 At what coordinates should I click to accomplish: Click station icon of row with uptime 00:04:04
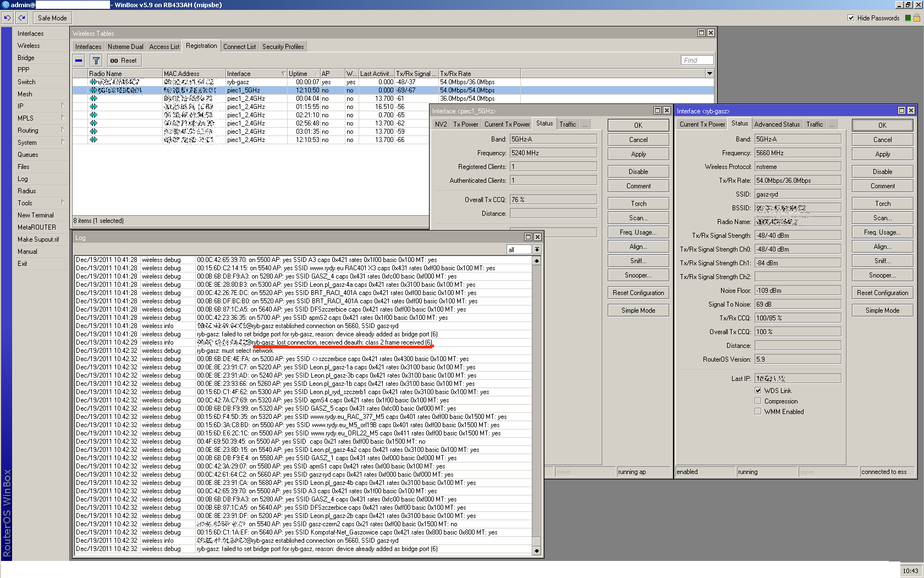94,99
